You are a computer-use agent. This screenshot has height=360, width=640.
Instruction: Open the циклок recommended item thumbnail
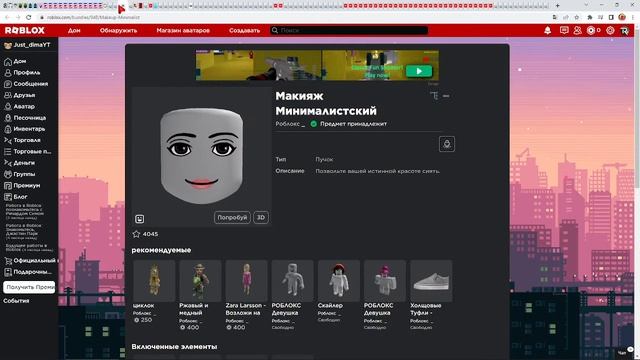coord(154,281)
